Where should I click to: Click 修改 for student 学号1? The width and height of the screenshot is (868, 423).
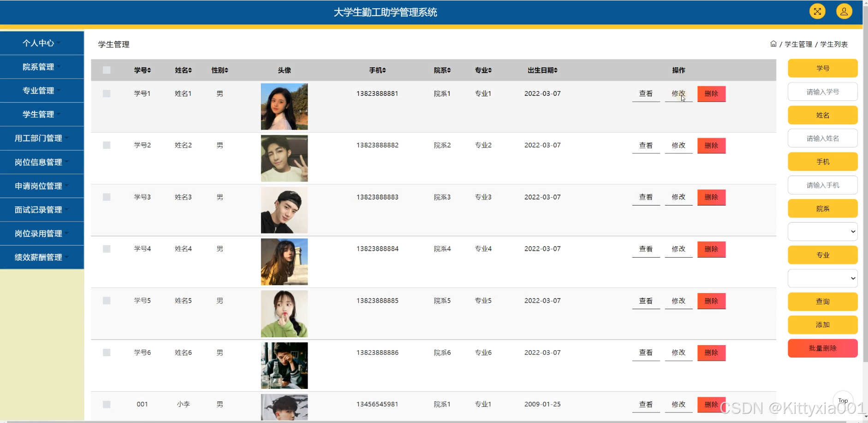[678, 94]
